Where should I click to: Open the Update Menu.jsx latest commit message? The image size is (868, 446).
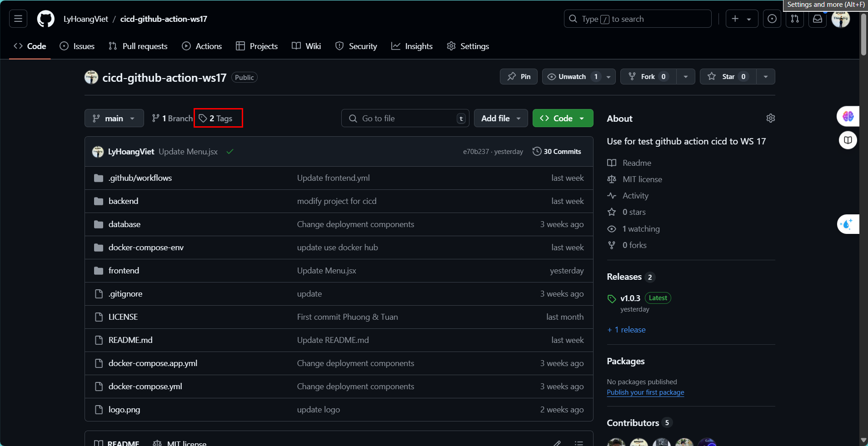188,151
